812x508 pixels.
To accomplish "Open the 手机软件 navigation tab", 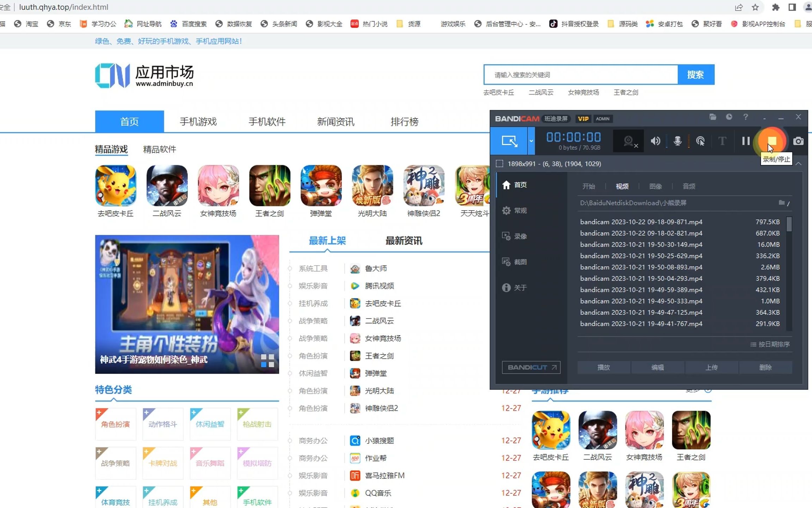I will [267, 122].
